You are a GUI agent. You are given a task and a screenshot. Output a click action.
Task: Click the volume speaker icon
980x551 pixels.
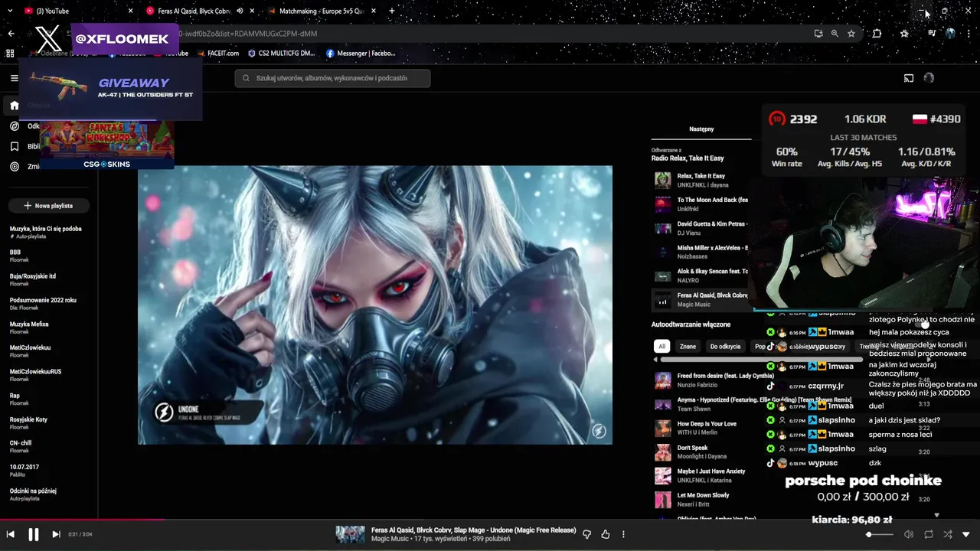[909, 534]
